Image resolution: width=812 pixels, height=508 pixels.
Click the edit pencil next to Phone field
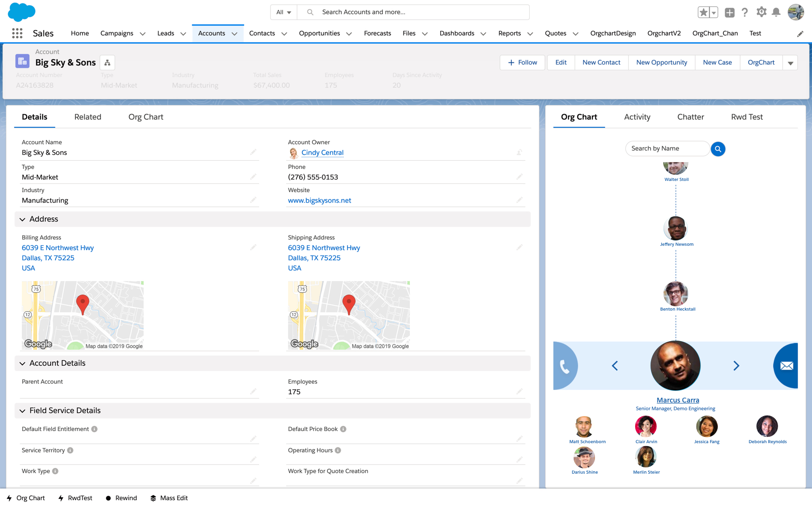pyautogui.click(x=519, y=177)
